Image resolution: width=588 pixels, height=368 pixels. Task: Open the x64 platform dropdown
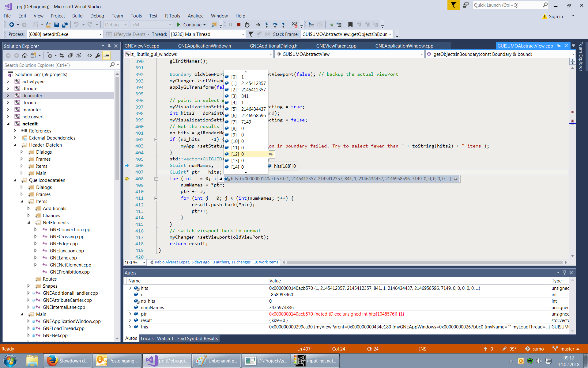pos(170,25)
